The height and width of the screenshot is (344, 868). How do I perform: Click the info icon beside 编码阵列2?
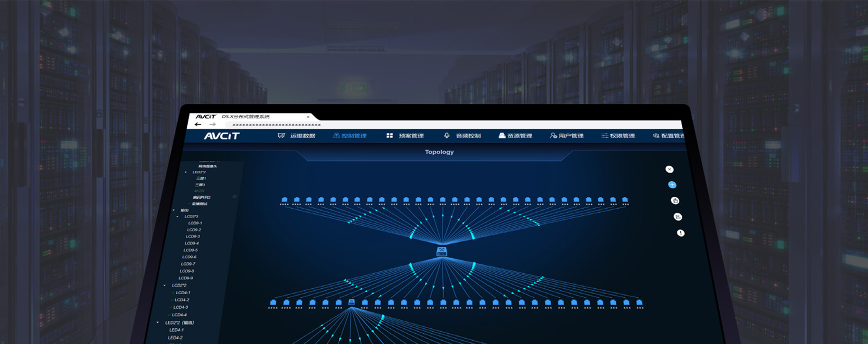235,196
